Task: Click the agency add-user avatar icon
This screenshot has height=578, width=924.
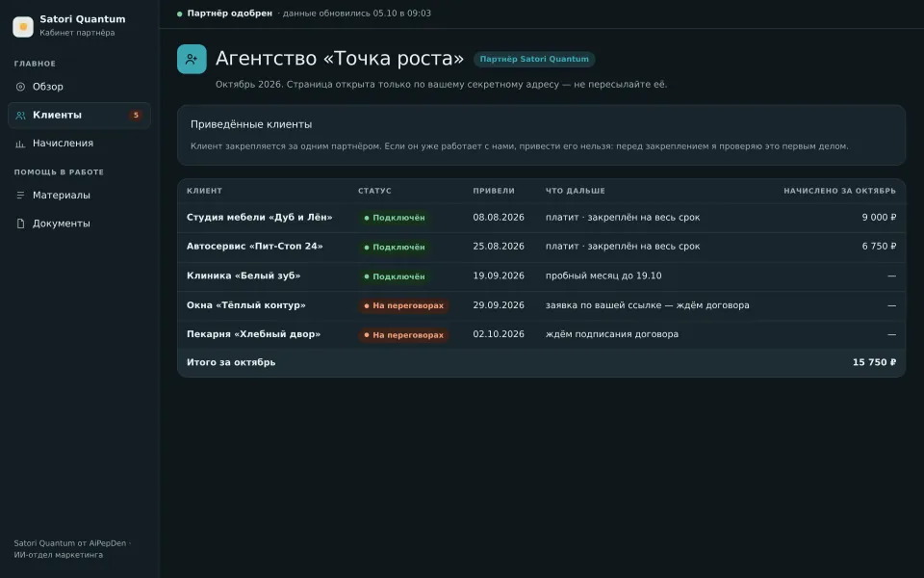Action: click(192, 59)
